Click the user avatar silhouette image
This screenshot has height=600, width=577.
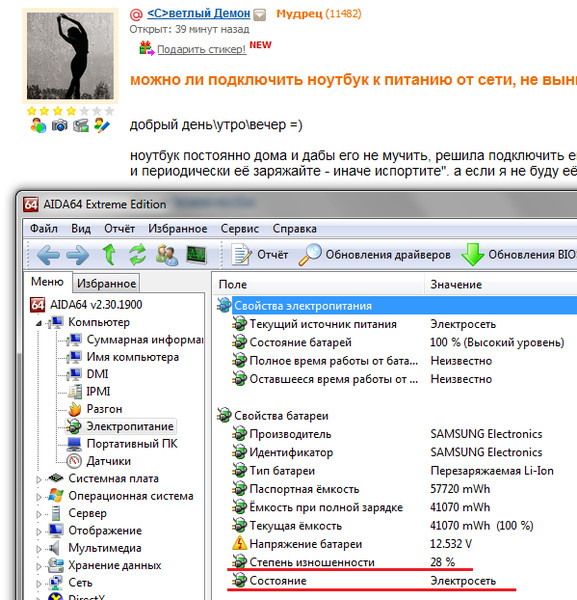70,56
